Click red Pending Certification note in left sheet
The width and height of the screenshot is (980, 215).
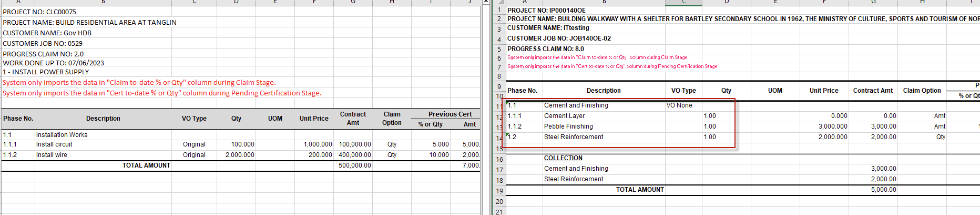pyautogui.click(x=162, y=93)
